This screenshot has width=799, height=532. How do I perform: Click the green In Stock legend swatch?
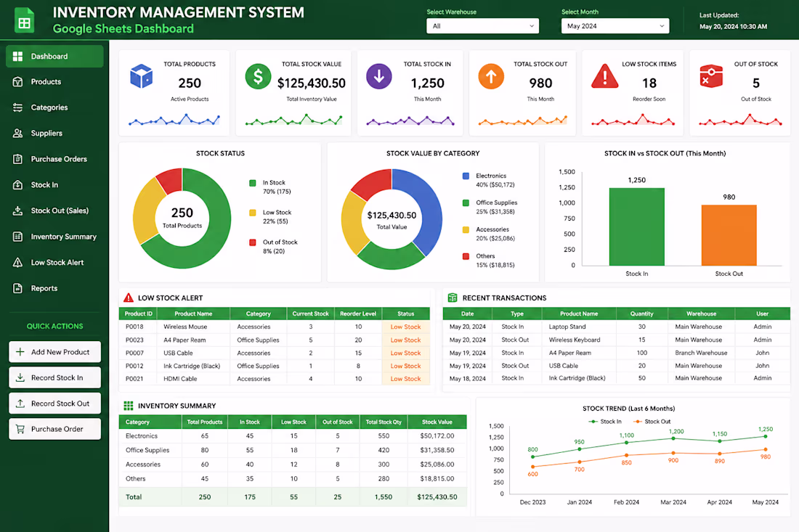tap(253, 184)
